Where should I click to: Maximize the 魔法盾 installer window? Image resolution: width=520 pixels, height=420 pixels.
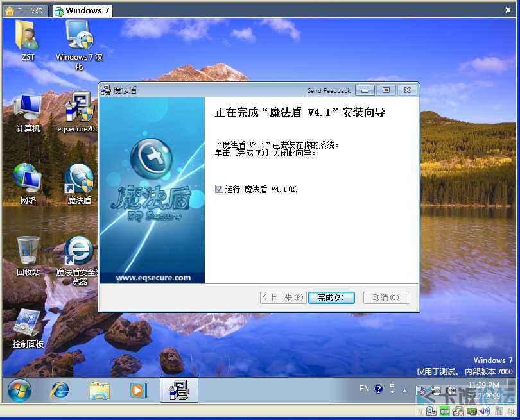tap(386, 90)
